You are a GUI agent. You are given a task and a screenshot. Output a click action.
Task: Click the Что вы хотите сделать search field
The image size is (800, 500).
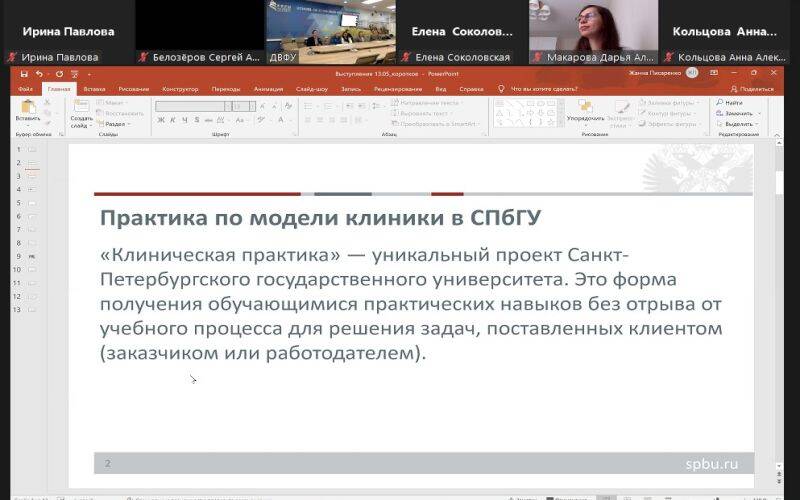[544, 89]
